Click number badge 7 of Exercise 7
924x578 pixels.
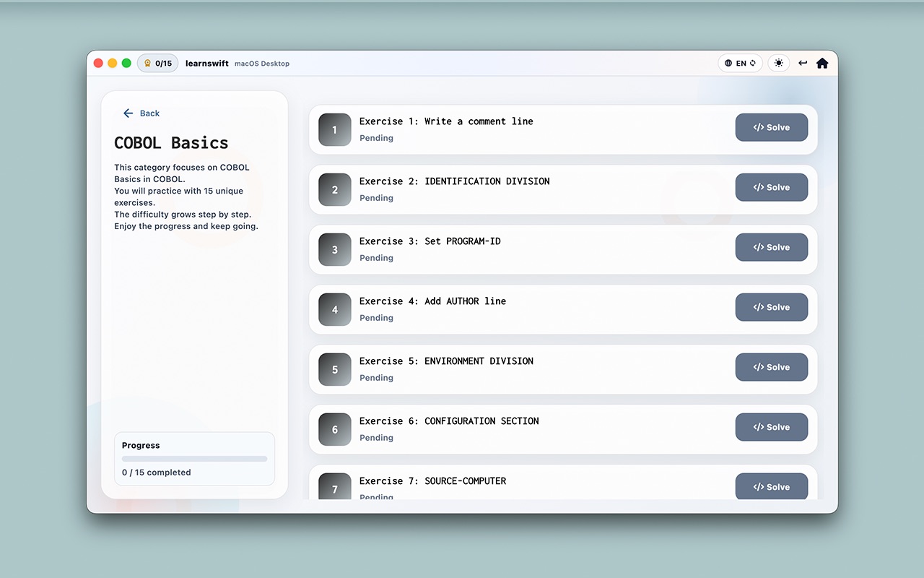coord(335,487)
